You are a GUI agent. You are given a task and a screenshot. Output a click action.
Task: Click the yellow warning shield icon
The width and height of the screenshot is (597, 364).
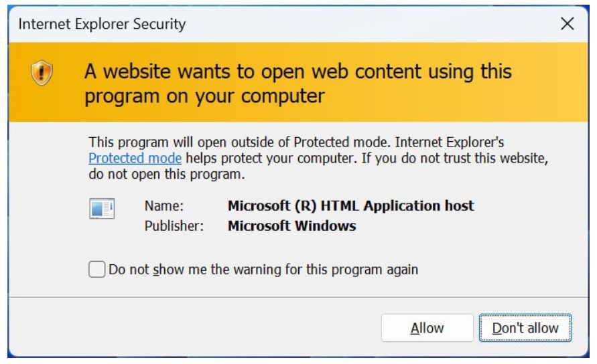[42, 72]
